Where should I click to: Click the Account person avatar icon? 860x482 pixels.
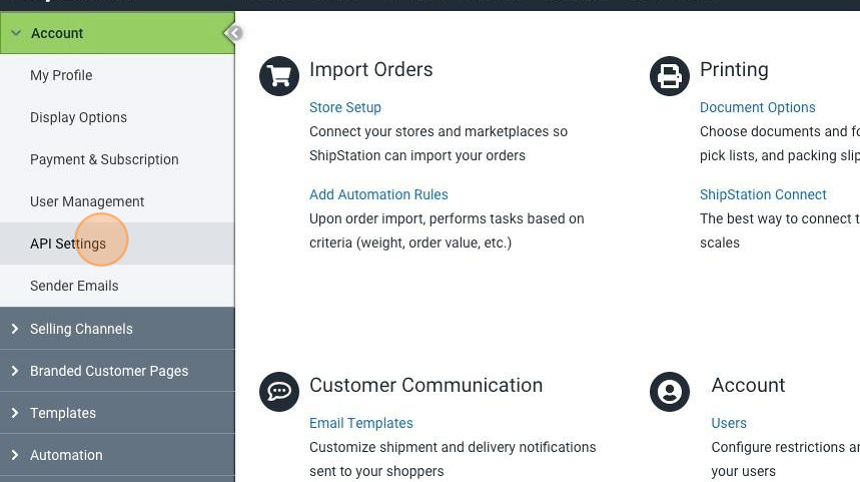coord(669,392)
